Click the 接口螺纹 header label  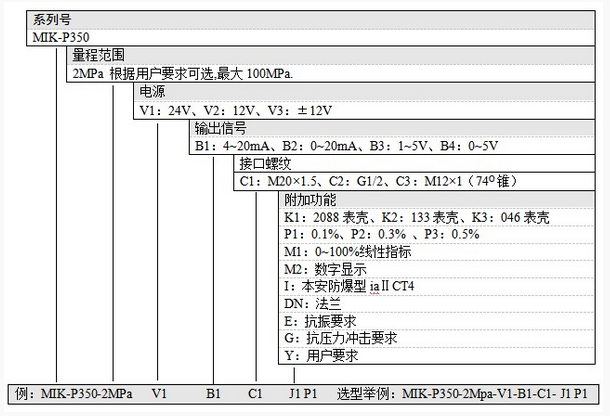tap(264, 164)
